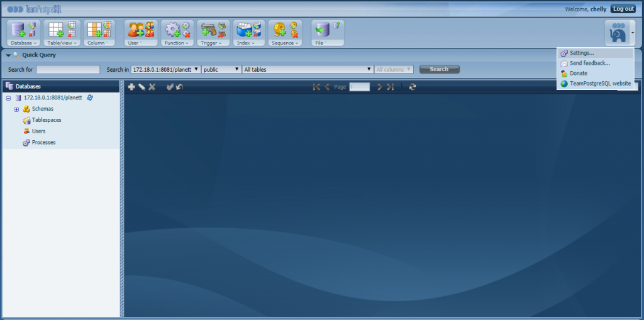Screen dimensions: 644x320
Task: Click the small edit function icon
Action: coord(186,26)
